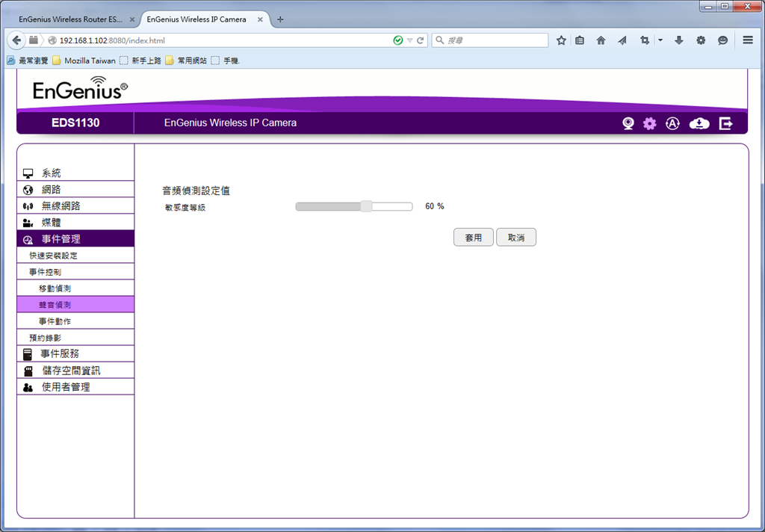Screen dimensions: 765x532
Task: Open the 事件動作 sidebar item
Action: (75, 321)
